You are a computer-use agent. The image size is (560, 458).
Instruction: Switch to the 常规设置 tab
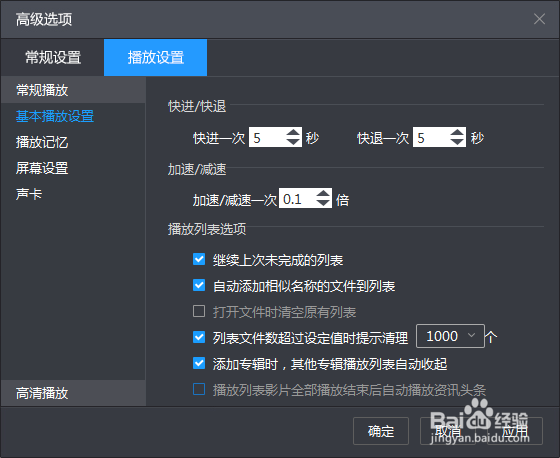53,58
